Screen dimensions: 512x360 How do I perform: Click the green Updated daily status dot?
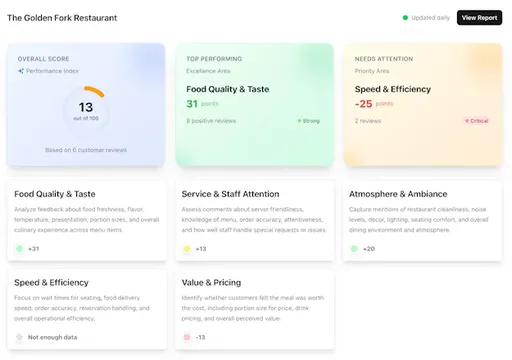(x=405, y=18)
